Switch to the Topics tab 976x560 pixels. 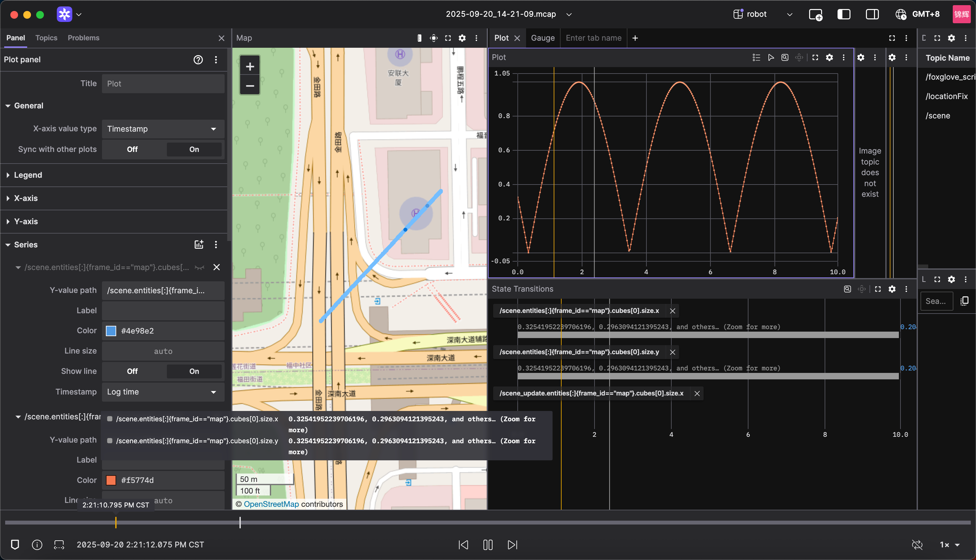coord(46,38)
